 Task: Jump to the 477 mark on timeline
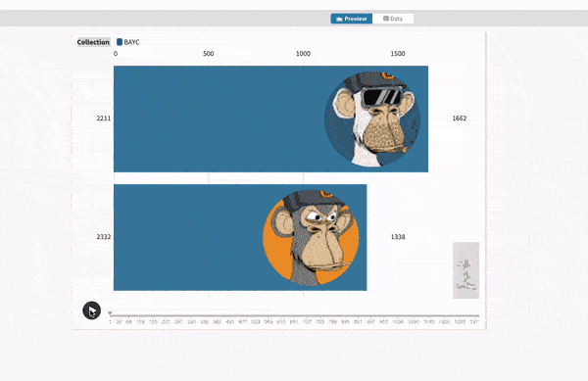[x=243, y=322]
